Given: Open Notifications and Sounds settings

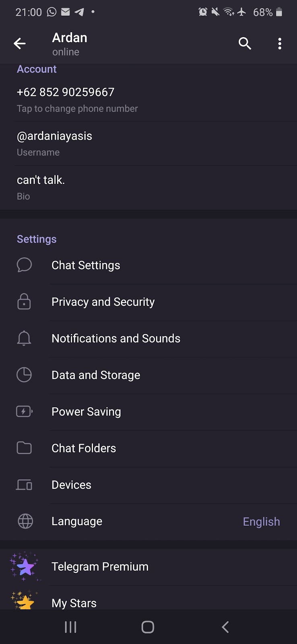Looking at the screenshot, I should [116, 339].
